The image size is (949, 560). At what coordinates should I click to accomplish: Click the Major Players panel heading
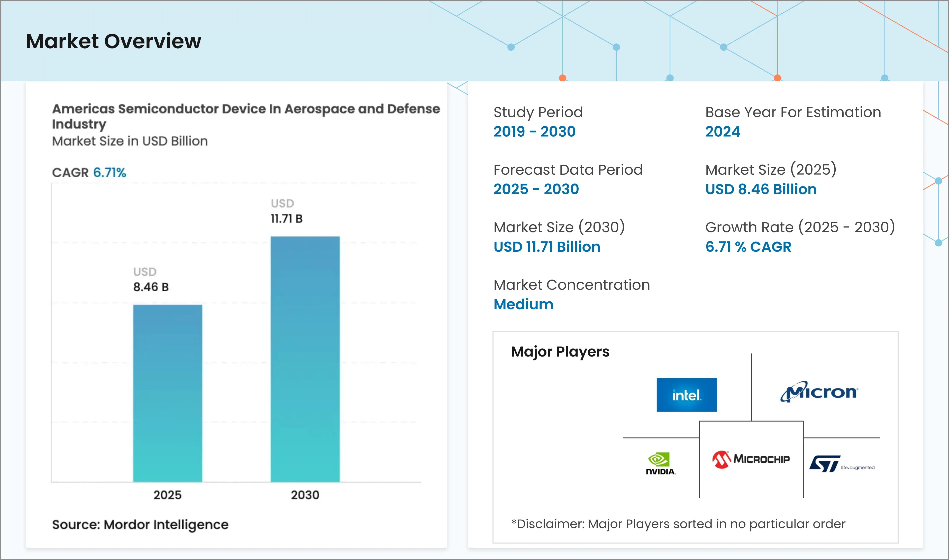point(560,351)
